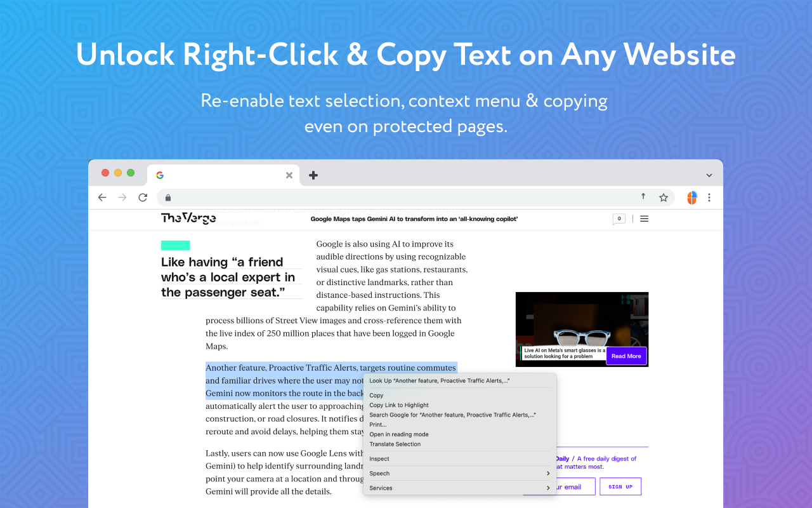Click the purple Read More button
The image size is (812, 508).
(626, 356)
